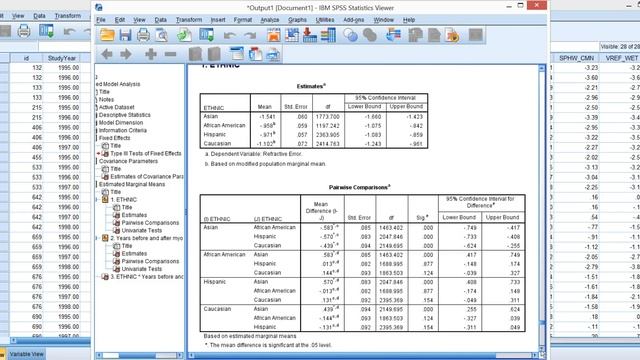Image resolution: width=640 pixels, height=360 pixels.
Task: Open the Help menu
Action: click(x=409, y=20)
